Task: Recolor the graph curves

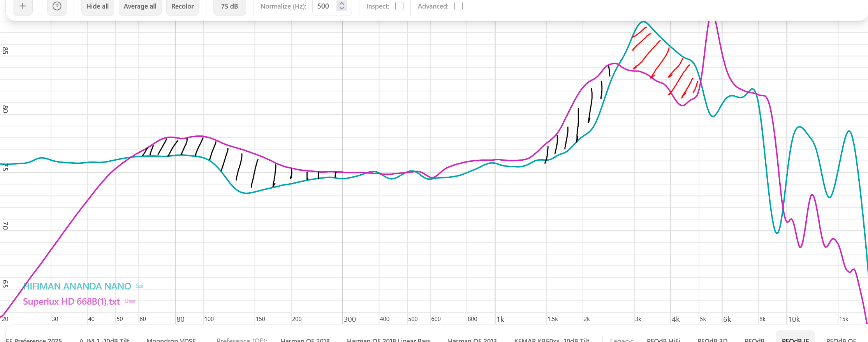Action: tap(182, 6)
